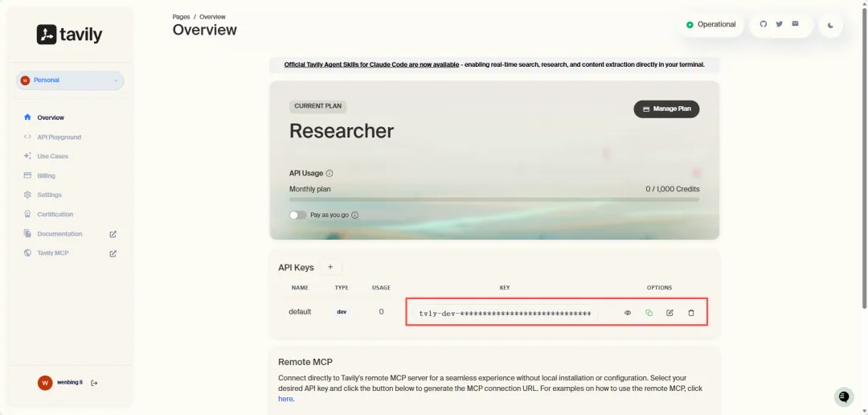Click the email envelope icon in the header
Viewport: 868px width, 415px height.
[796, 24]
